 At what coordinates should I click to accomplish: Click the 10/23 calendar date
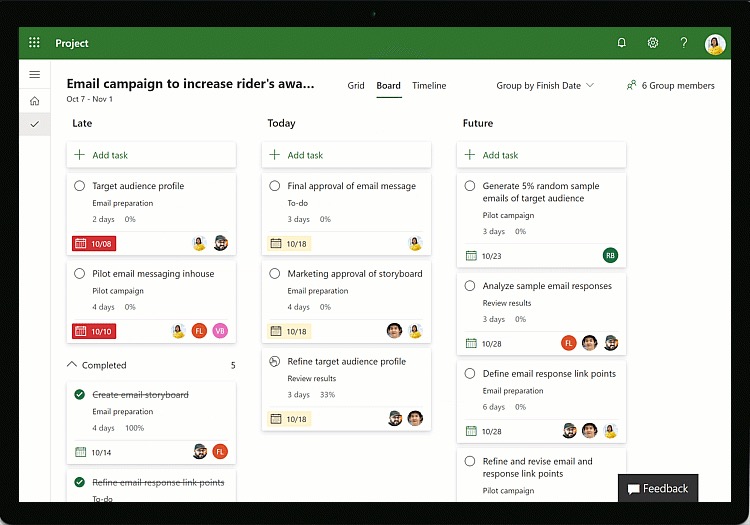click(x=484, y=256)
